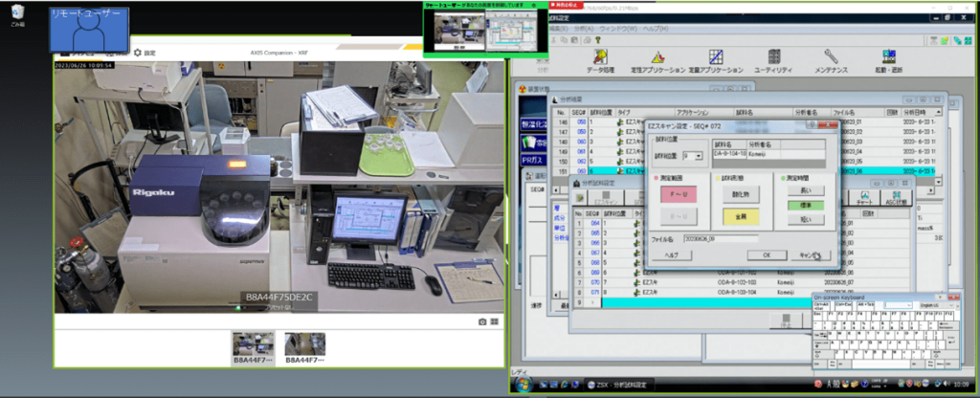Click the チャート icon button
The width and height of the screenshot is (980, 398).
click(865, 197)
